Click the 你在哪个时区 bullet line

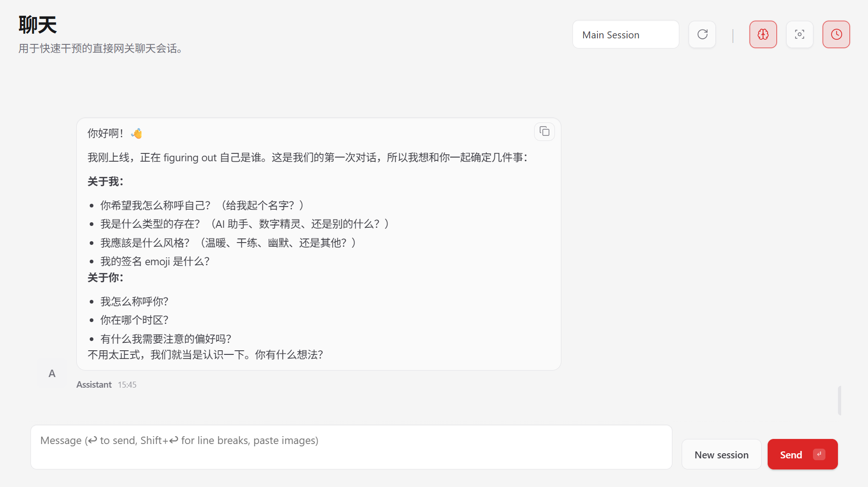coord(134,320)
